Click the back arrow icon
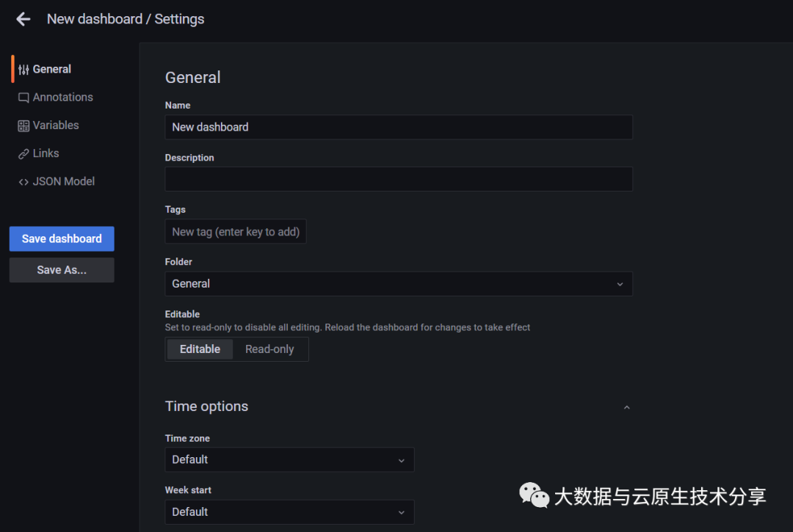793x532 pixels. [23, 19]
